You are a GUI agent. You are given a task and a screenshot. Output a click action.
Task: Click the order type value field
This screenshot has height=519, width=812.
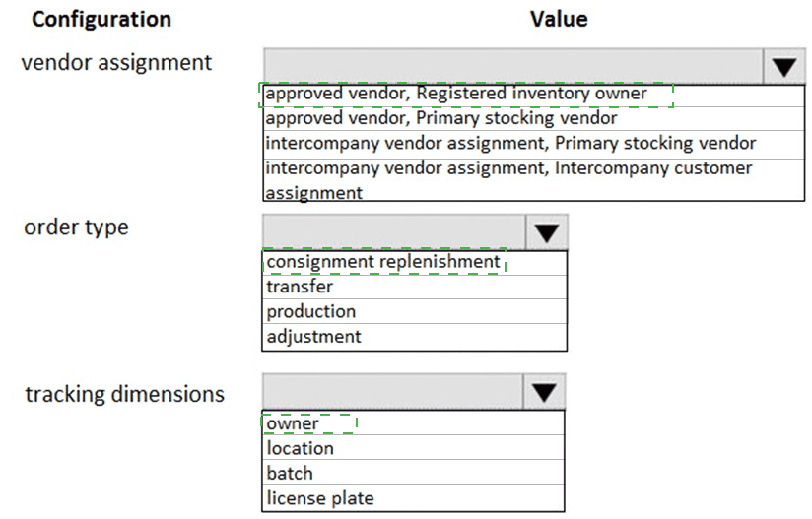pos(394,232)
